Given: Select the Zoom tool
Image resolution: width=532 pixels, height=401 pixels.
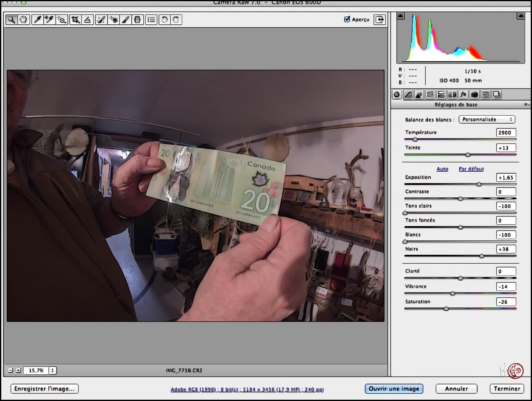Looking at the screenshot, I should click(x=12, y=20).
